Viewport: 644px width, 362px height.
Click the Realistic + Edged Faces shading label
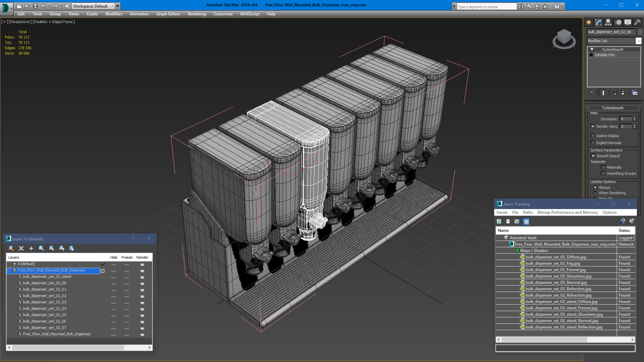click(x=54, y=22)
